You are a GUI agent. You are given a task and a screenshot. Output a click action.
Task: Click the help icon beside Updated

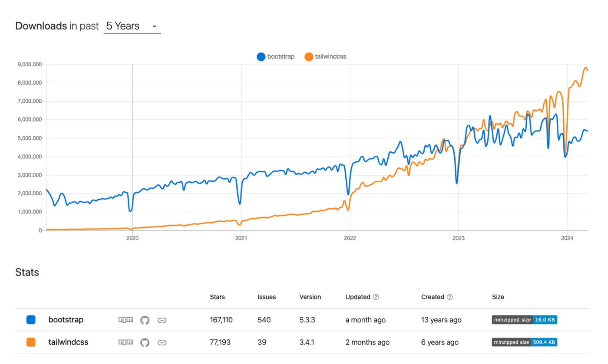tap(376, 297)
